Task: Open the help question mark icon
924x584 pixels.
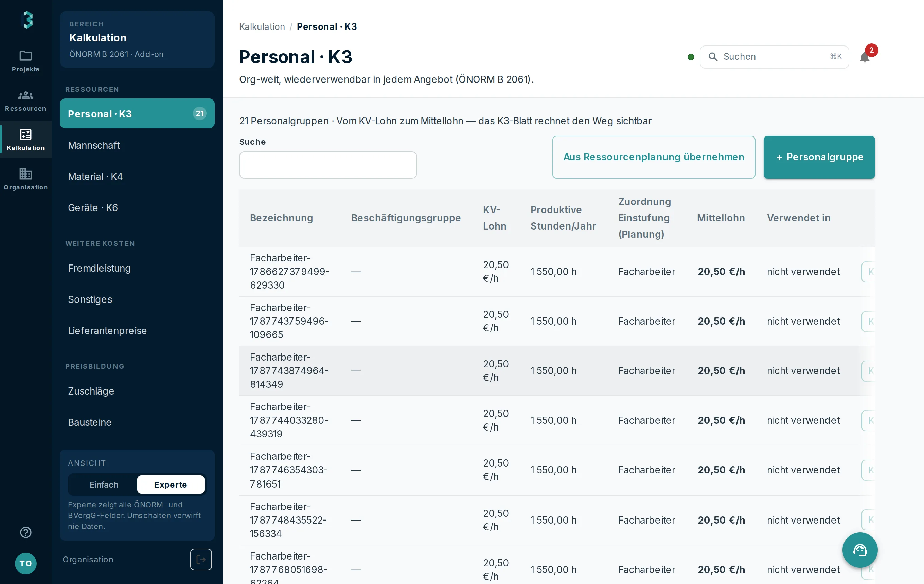Action: click(26, 532)
